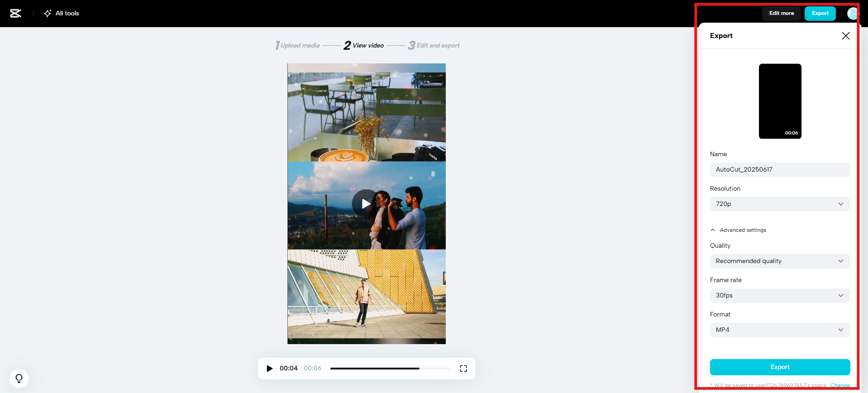Open the Resolution dropdown set to 720p
868x393 pixels.
coord(780,204)
